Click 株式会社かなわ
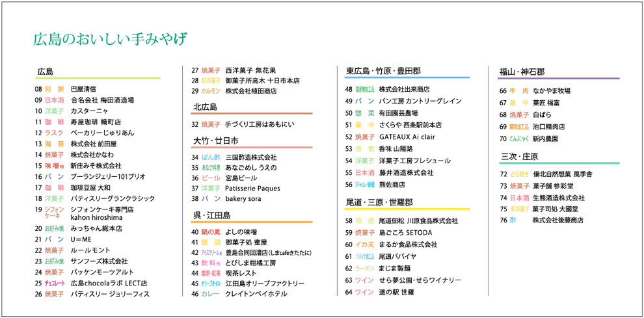The image size is (644, 318). tap(92, 155)
